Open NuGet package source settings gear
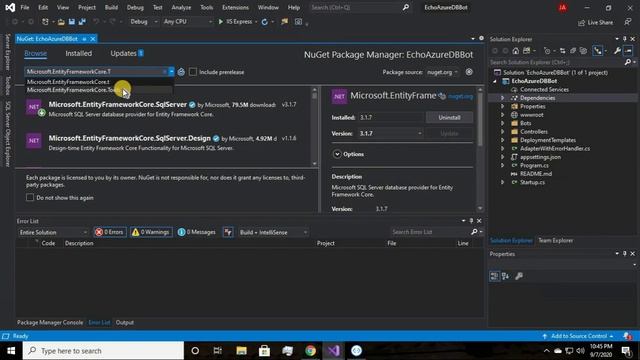Screen dimensions: 640x360 point(469,72)
